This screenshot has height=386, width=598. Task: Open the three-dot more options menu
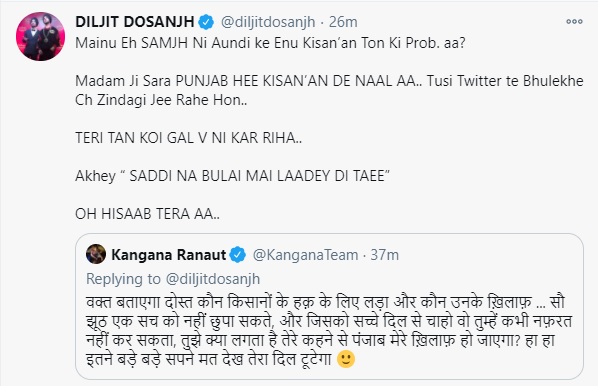(x=574, y=22)
